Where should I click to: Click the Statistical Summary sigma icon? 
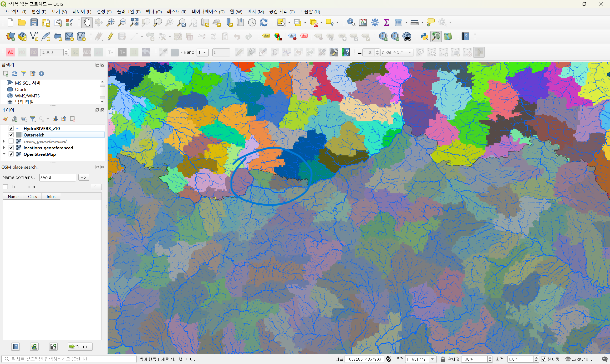[x=387, y=23]
